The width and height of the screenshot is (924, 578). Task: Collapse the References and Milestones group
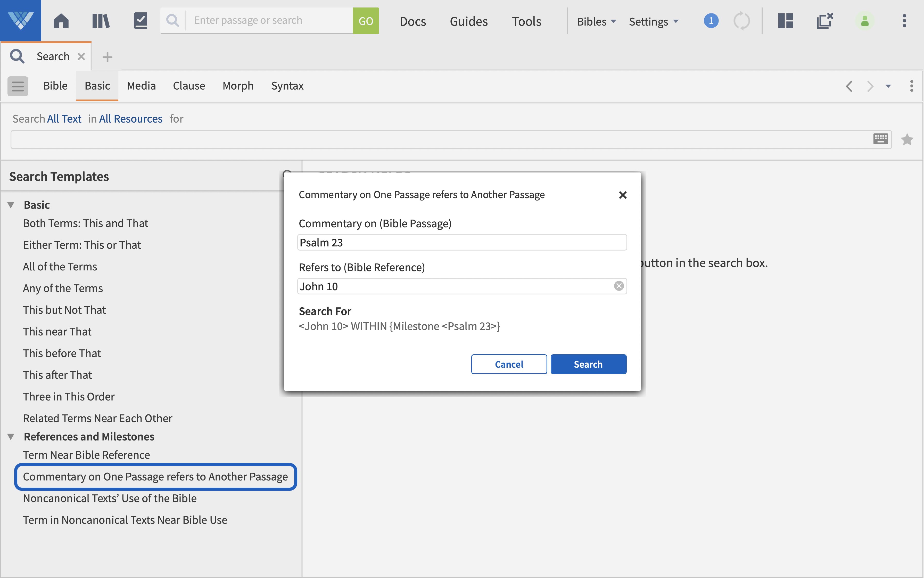[11, 437]
